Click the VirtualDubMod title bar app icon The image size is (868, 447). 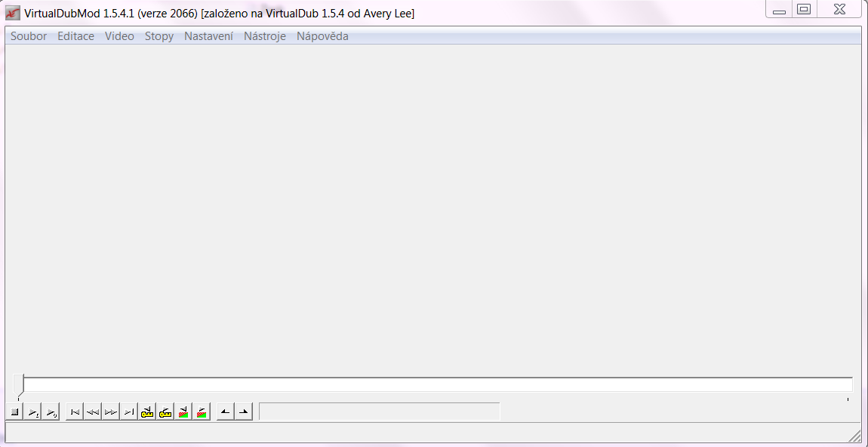(x=13, y=12)
